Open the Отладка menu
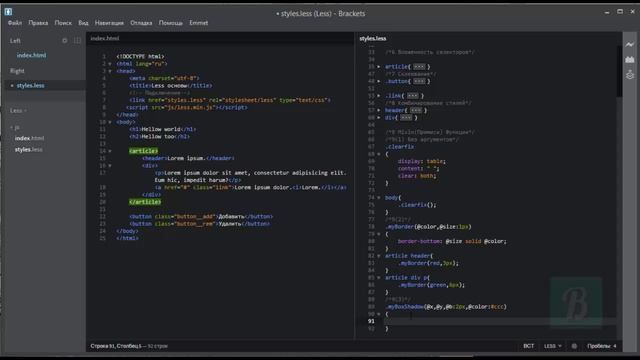This screenshot has width=640, height=360. point(141,23)
